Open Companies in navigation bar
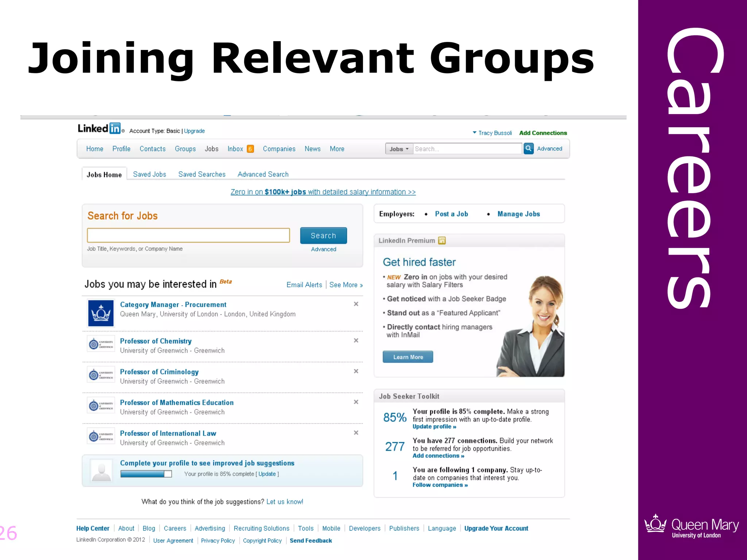This screenshot has height=560, width=747. [x=279, y=149]
